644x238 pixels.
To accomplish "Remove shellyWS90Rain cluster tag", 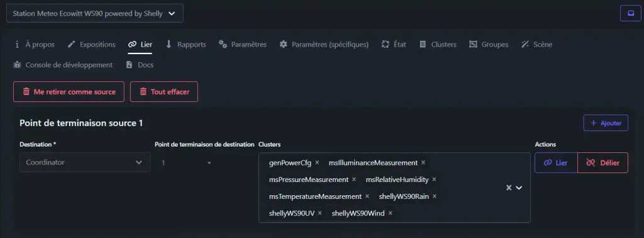I will (435, 196).
